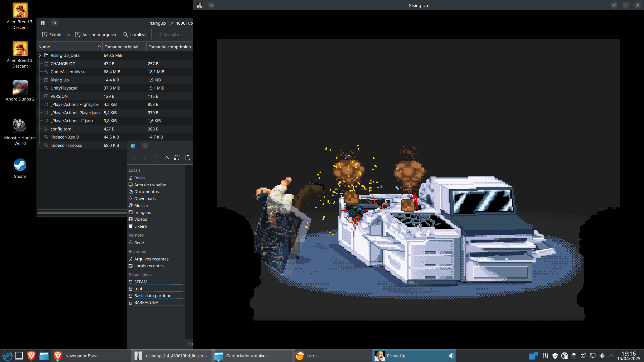Go up one folder level
The width and height of the screenshot is (644, 362).
(166, 158)
